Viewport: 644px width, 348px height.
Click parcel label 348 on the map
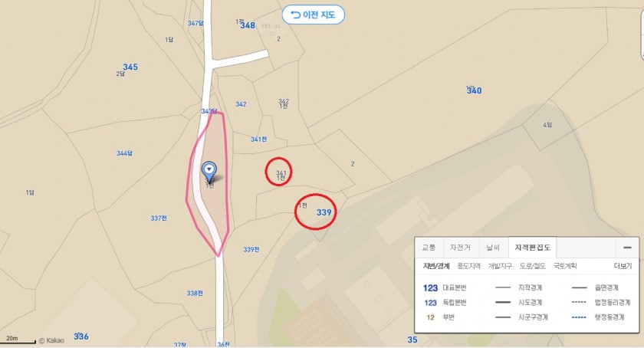pyautogui.click(x=248, y=25)
